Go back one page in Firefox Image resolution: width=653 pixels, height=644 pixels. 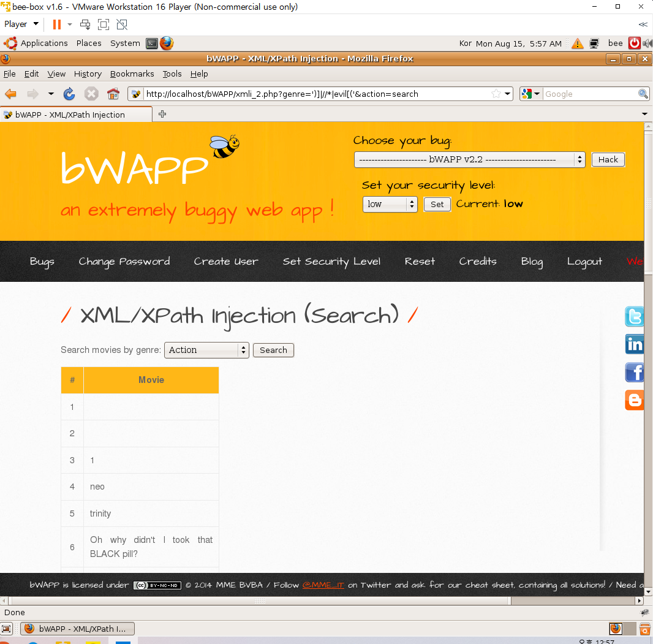(x=11, y=94)
